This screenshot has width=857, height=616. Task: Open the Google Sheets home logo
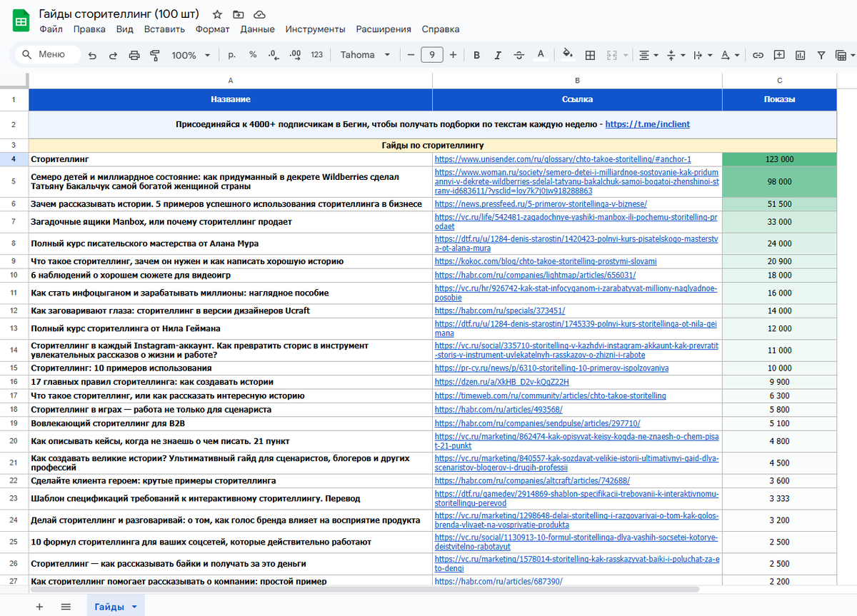pyautogui.click(x=21, y=21)
